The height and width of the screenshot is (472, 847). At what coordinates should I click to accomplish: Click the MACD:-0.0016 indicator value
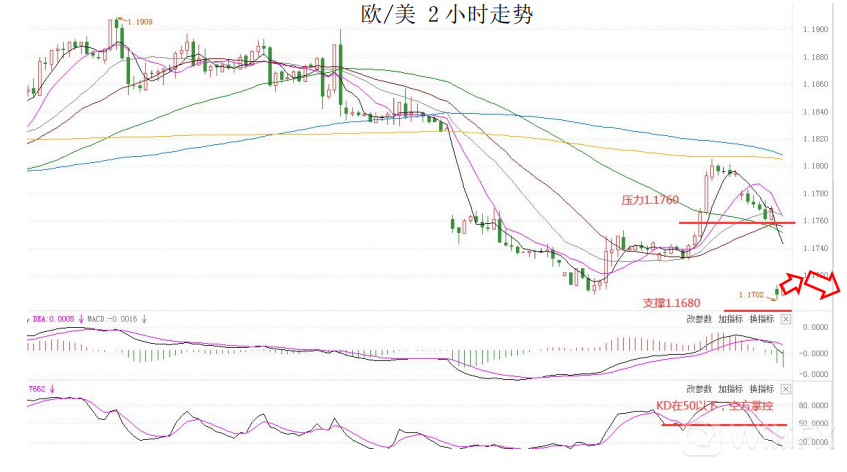click(x=112, y=319)
